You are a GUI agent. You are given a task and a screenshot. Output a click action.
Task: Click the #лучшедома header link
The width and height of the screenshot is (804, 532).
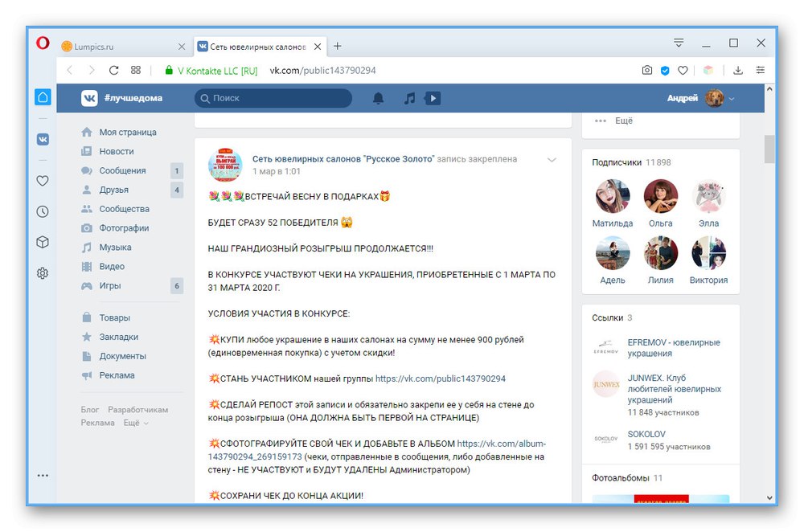(133, 98)
